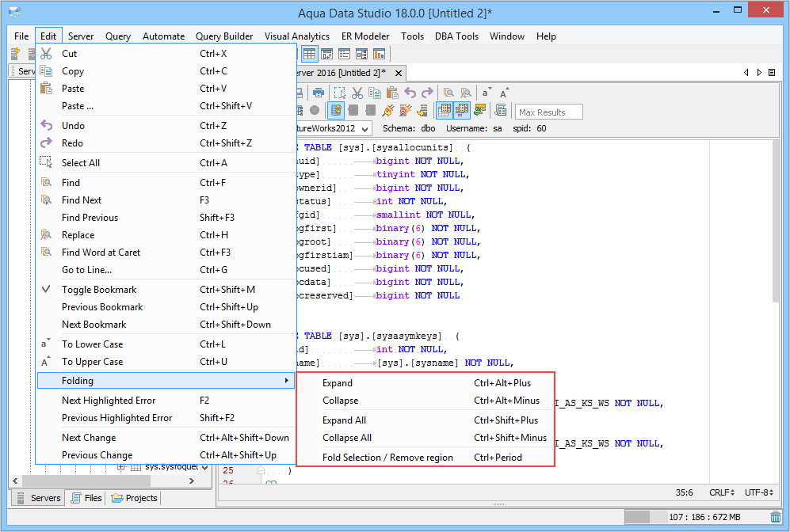790x532 pixels.
Task: Choose Collapse from the Folding submenu
Action: coord(426,401)
